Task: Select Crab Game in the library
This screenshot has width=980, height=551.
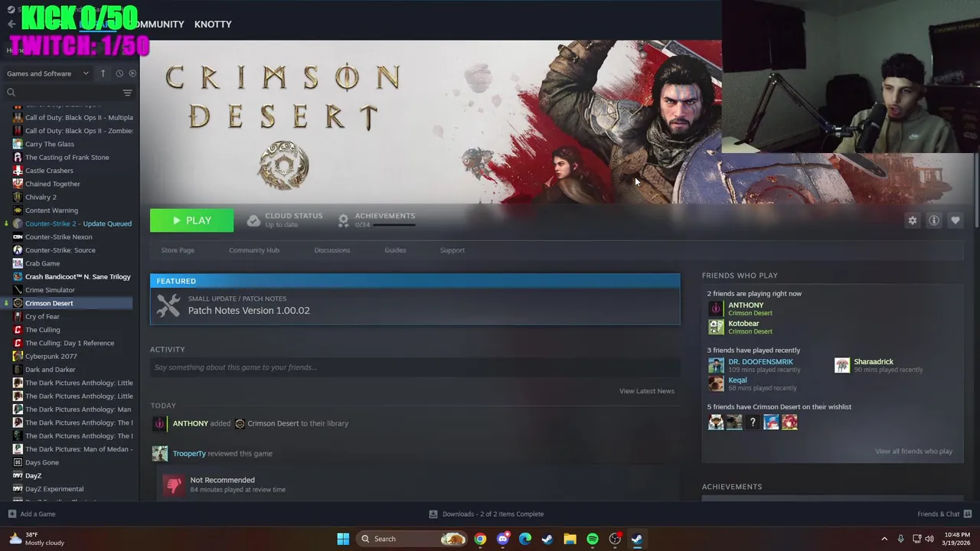Action: (x=42, y=263)
